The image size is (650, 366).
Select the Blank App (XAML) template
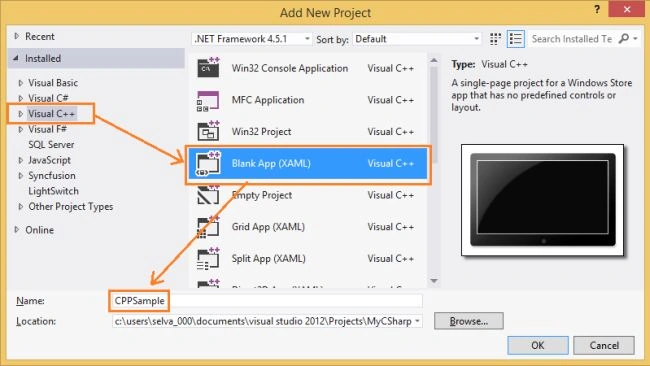(308, 163)
